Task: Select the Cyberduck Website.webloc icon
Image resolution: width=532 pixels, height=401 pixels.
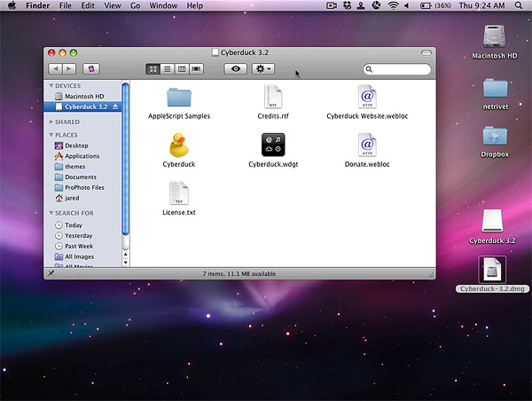Action: pyautogui.click(x=367, y=97)
